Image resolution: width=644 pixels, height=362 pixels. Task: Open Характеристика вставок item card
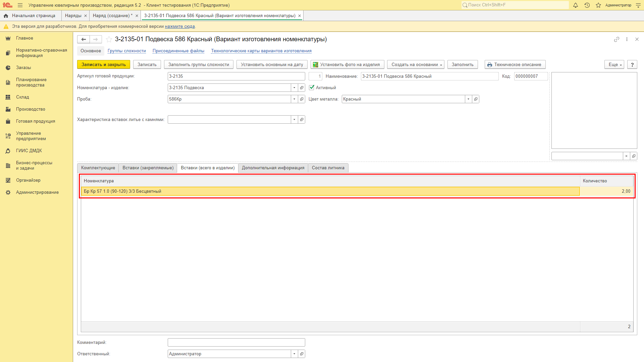302,120
